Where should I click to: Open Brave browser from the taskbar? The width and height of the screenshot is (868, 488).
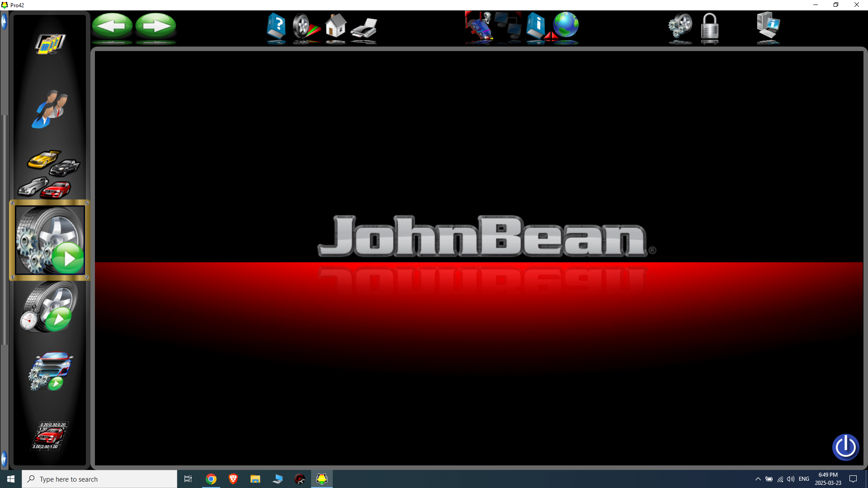(233, 479)
